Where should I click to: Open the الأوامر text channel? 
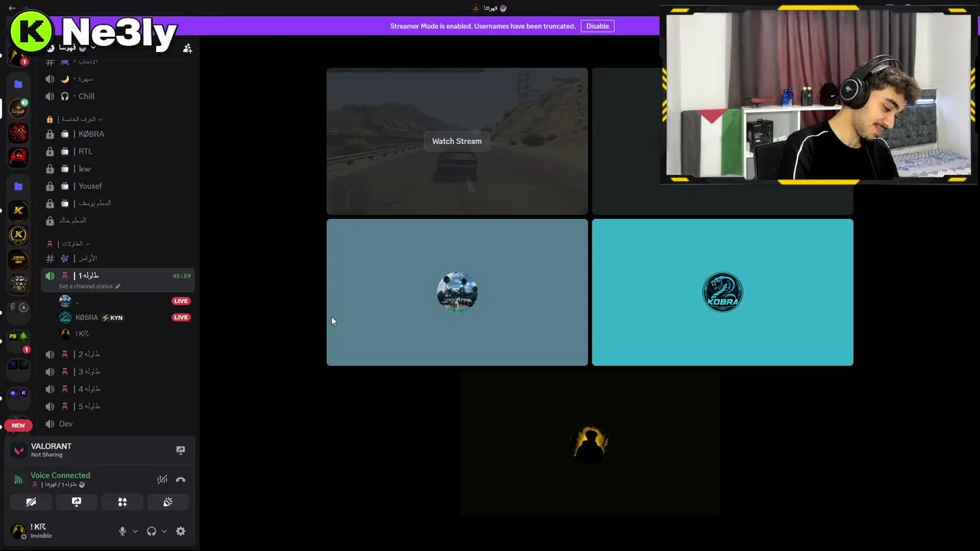click(118, 259)
